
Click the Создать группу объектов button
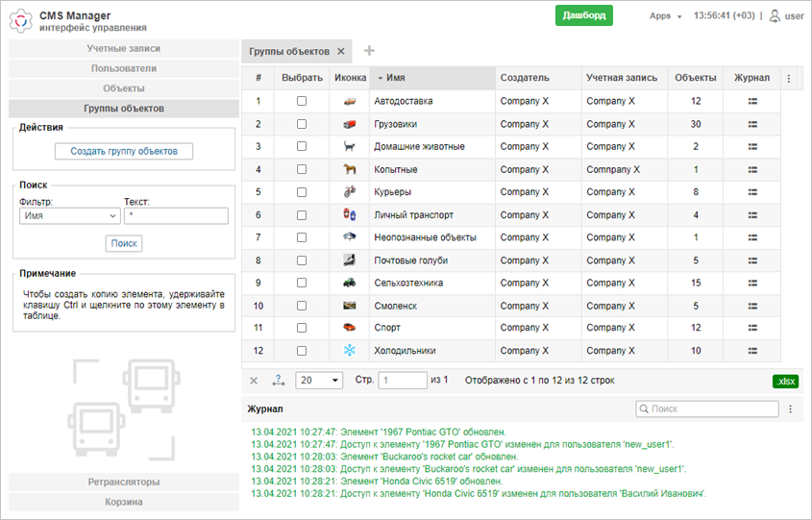pos(124,151)
